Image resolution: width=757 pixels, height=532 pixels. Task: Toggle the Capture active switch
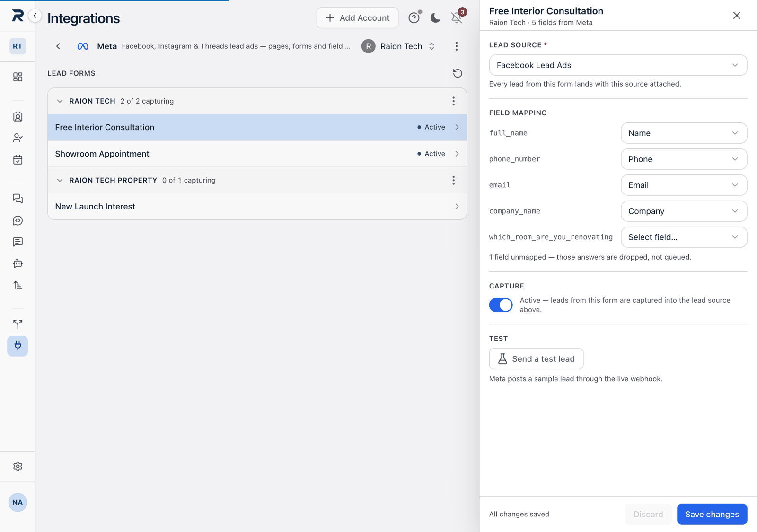point(501,305)
